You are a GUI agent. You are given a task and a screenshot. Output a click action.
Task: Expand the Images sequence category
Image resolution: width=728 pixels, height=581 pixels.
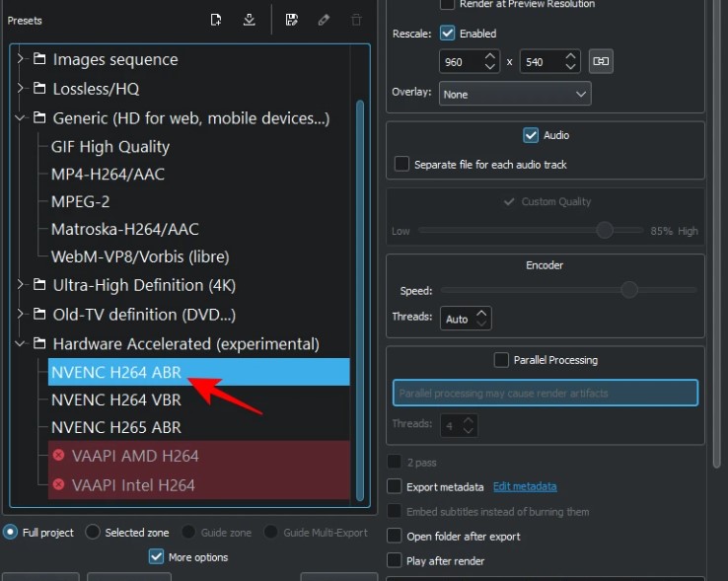(x=20, y=59)
